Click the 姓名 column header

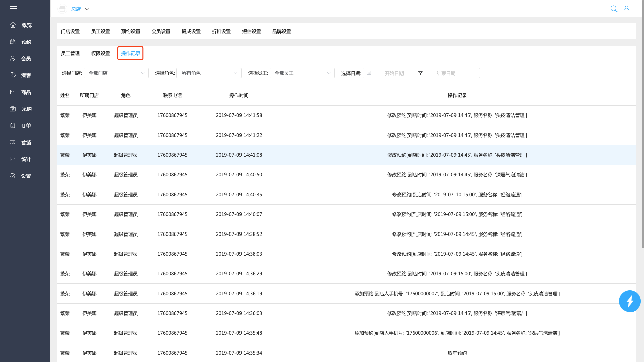65,95
